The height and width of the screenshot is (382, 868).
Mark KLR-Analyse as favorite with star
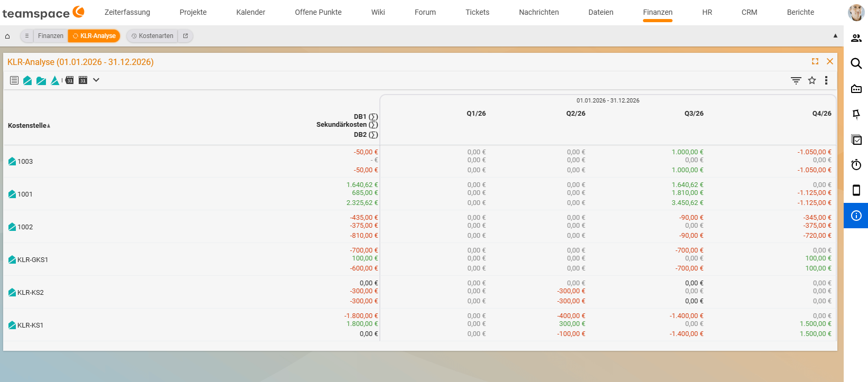pos(812,80)
